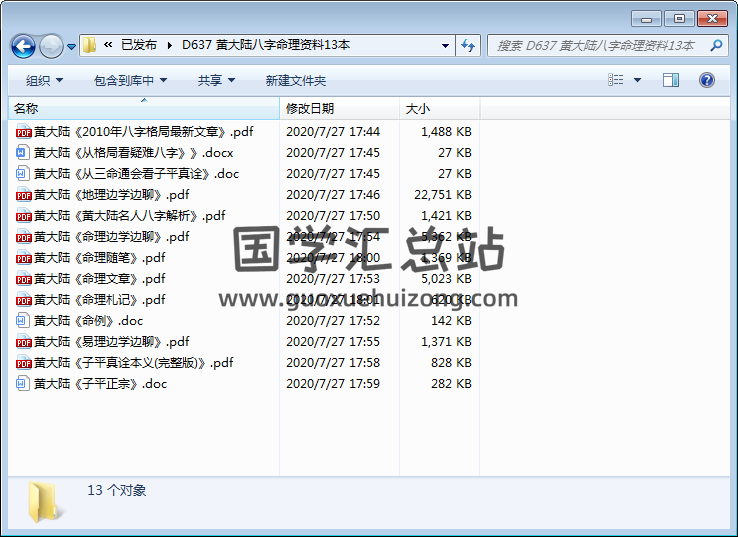
Task: Sort files by 修改日期 column header
Action: click(x=310, y=108)
